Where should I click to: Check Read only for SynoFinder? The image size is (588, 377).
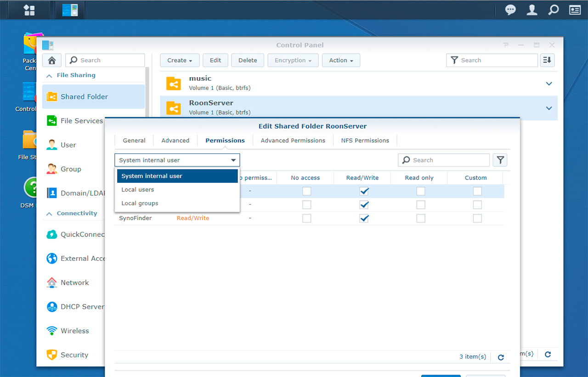tap(420, 218)
